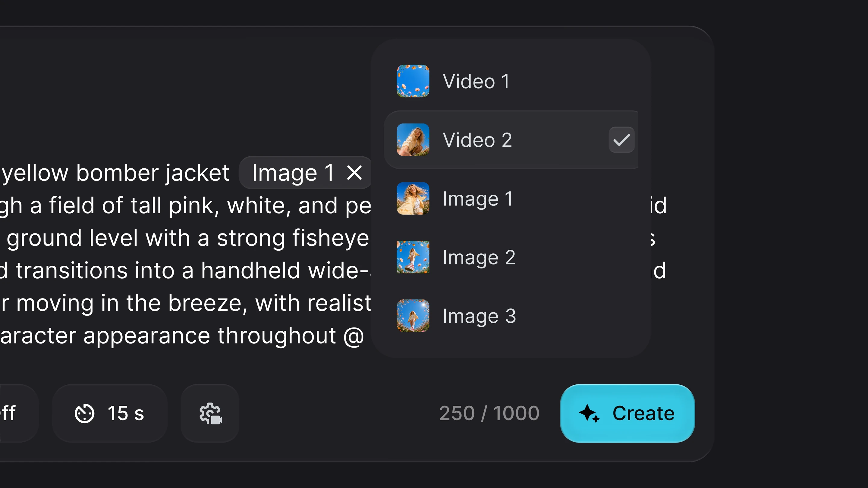Open the 15 s duration selector
This screenshot has width=868, height=488.
pos(109,413)
